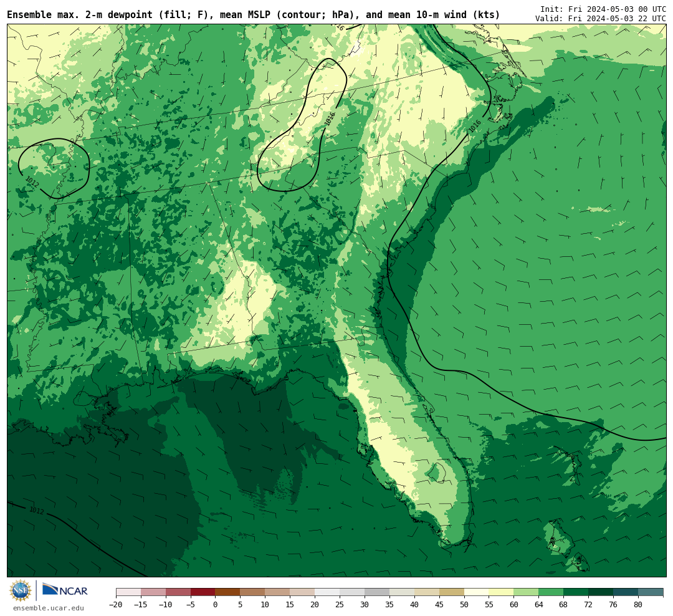Click the 'Valid: Fri 2024-05-03 22 UTC' label
Image resolution: width=673 pixels, height=616 pixels.
601,19
